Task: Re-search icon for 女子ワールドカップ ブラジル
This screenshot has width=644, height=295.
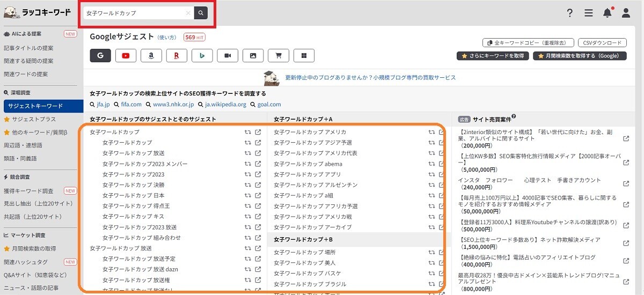Action: pyautogui.click(x=431, y=284)
